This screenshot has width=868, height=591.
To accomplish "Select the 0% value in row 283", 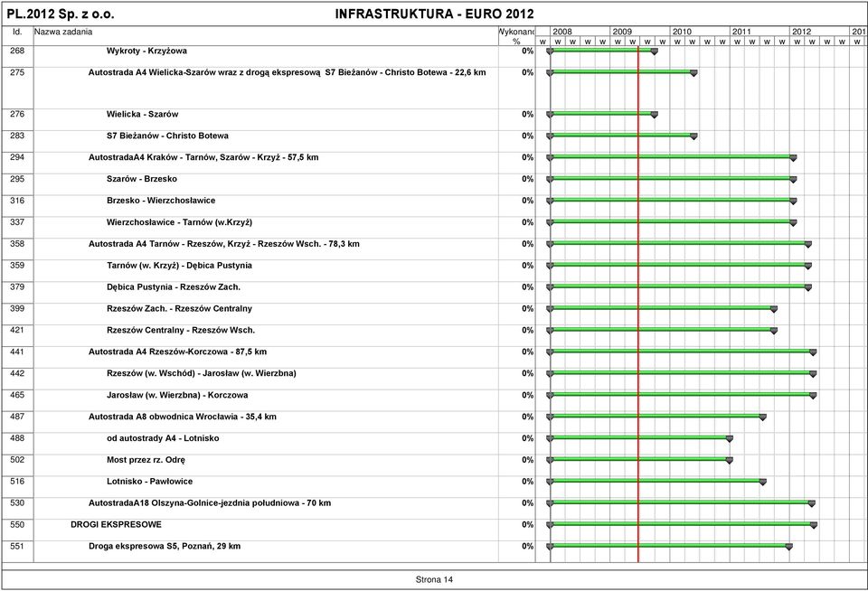I will point(527,136).
